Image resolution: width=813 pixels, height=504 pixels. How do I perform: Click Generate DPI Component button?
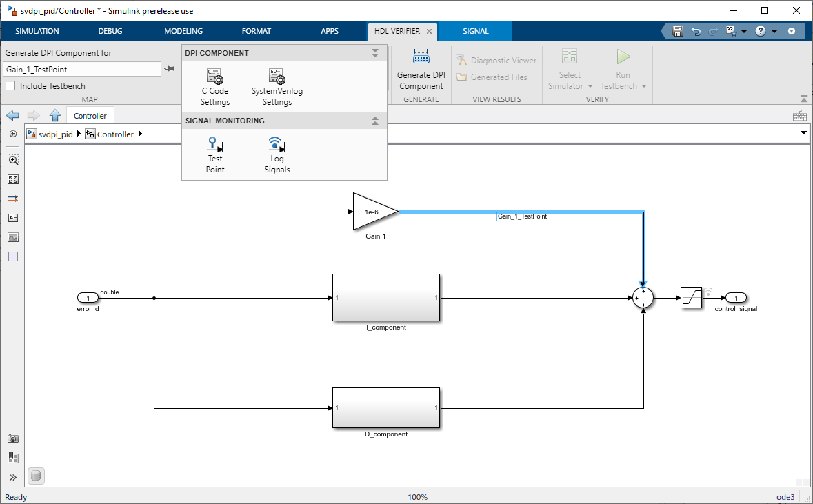pyautogui.click(x=421, y=70)
